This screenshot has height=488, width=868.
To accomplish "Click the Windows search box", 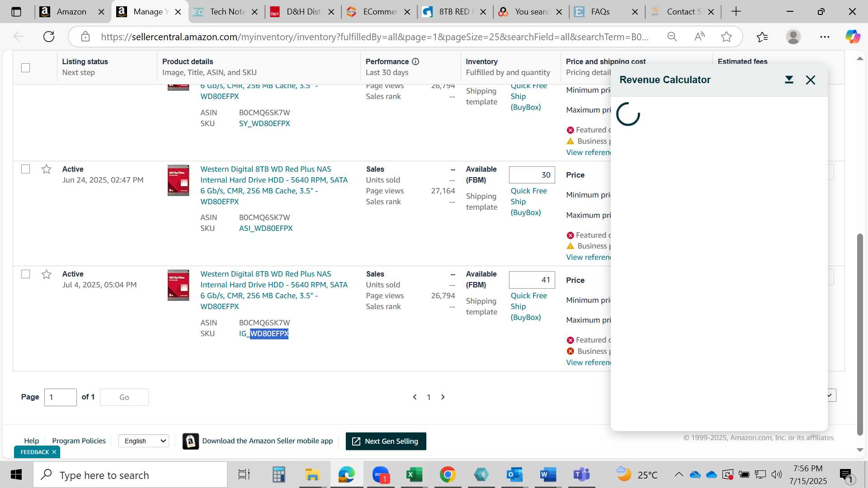I will tap(130, 475).
